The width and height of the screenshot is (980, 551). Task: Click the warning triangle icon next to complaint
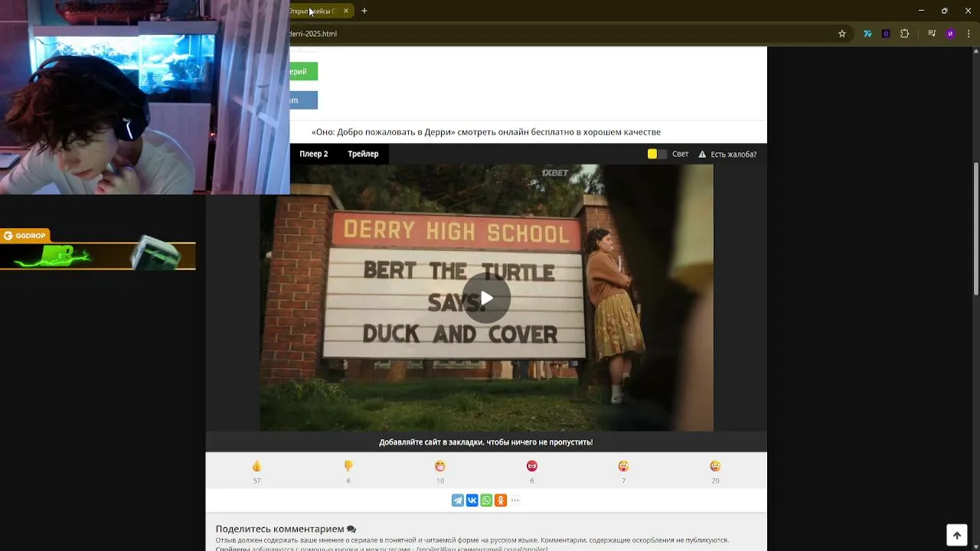pos(702,154)
